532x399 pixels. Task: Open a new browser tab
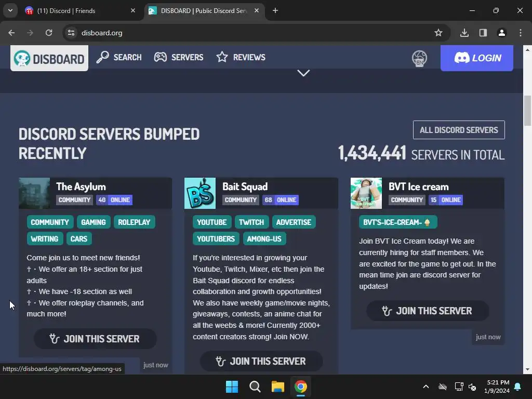(275, 11)
